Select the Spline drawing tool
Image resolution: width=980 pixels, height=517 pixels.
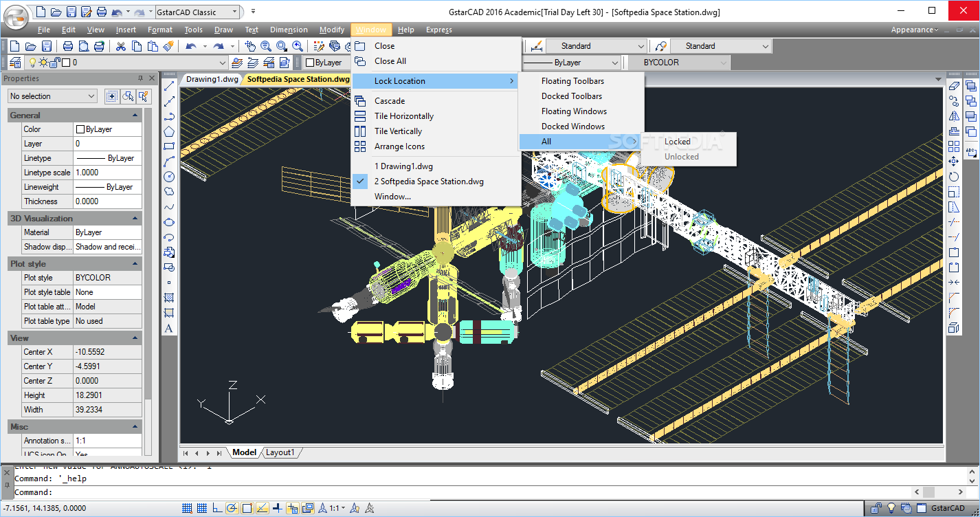coord(169,207)
